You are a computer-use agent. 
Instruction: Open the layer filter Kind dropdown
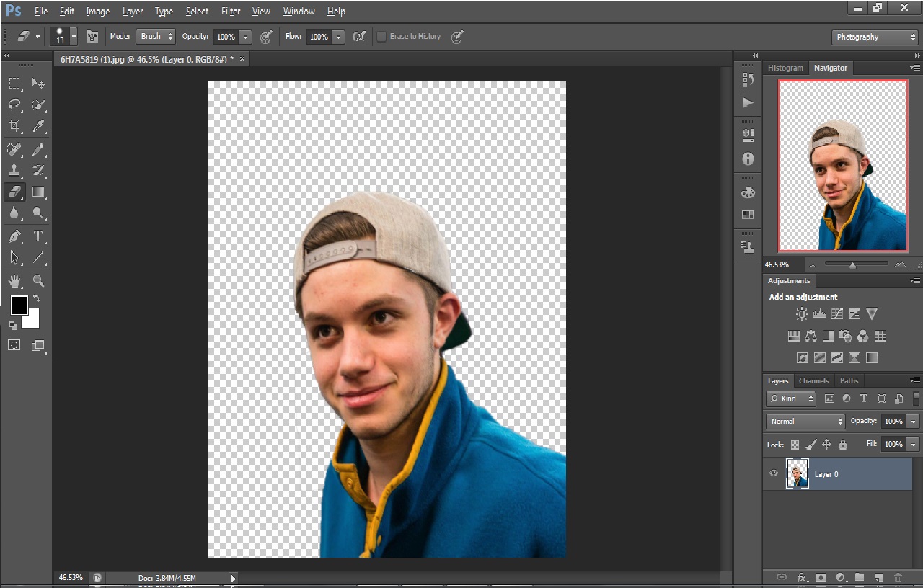click(x=791, y=398)
